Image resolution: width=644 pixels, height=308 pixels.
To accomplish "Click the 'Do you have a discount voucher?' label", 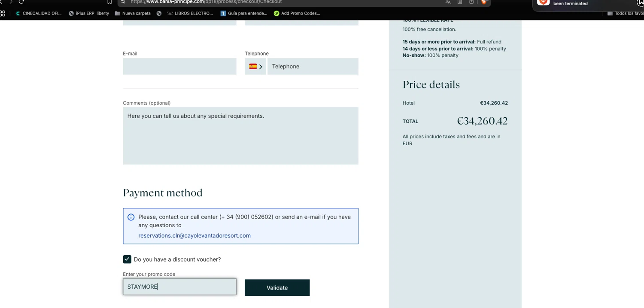I will [x=177, y=259].
